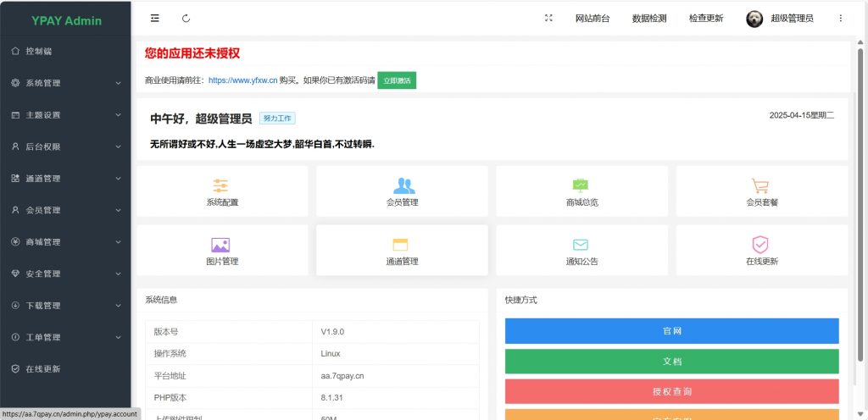Expand 系统管理 menu via its chevron
The width and height of the screenshot is (868, 420).
(x=118, y=83)
